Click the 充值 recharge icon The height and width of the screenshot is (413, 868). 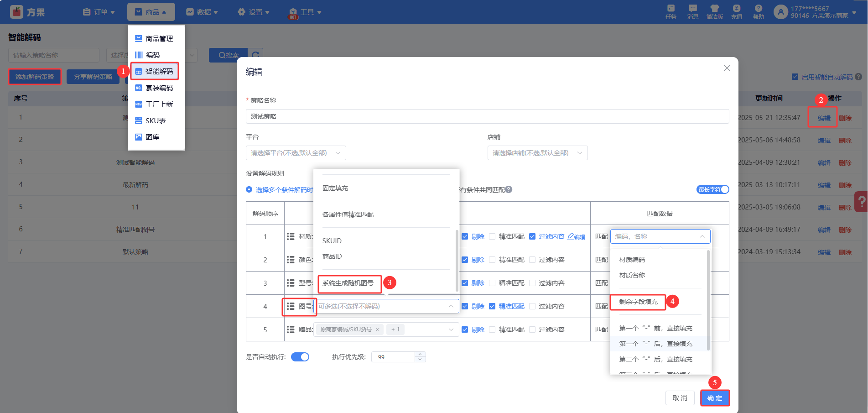pos(736,9)
